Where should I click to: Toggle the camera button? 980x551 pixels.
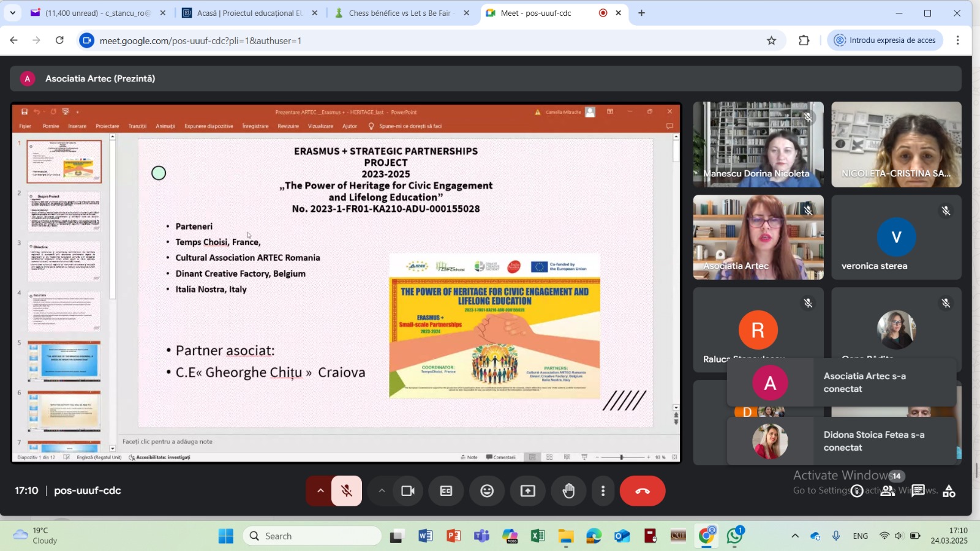click(408, 491)
